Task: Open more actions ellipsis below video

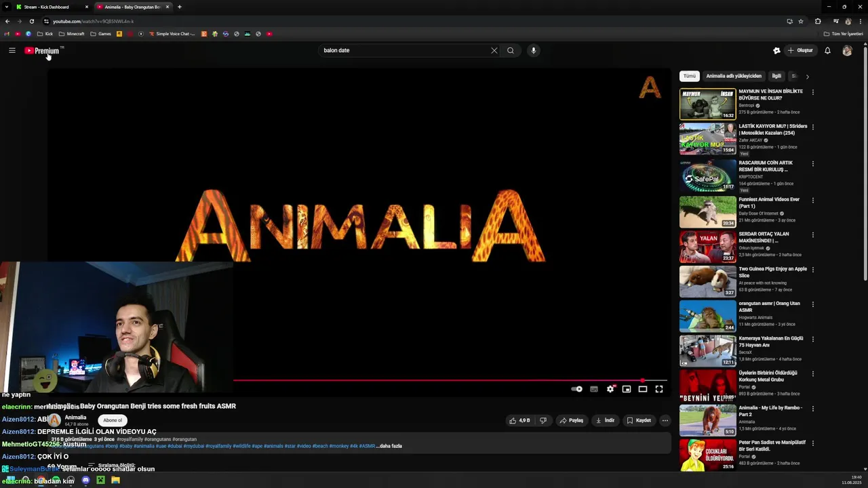Action: (665, 420)
